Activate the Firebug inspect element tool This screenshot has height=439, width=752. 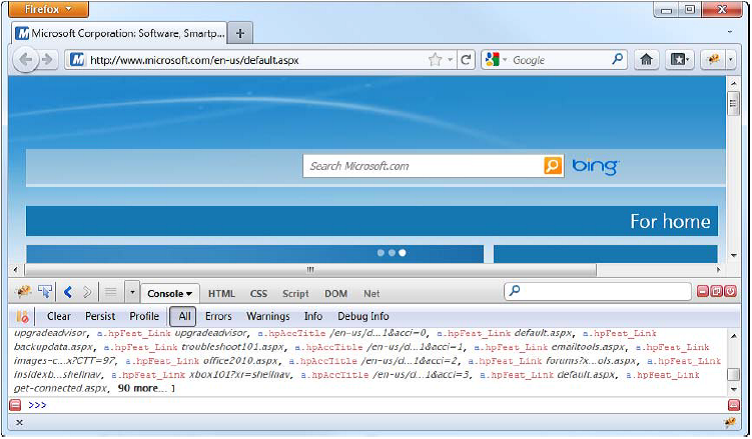[45, 292]
